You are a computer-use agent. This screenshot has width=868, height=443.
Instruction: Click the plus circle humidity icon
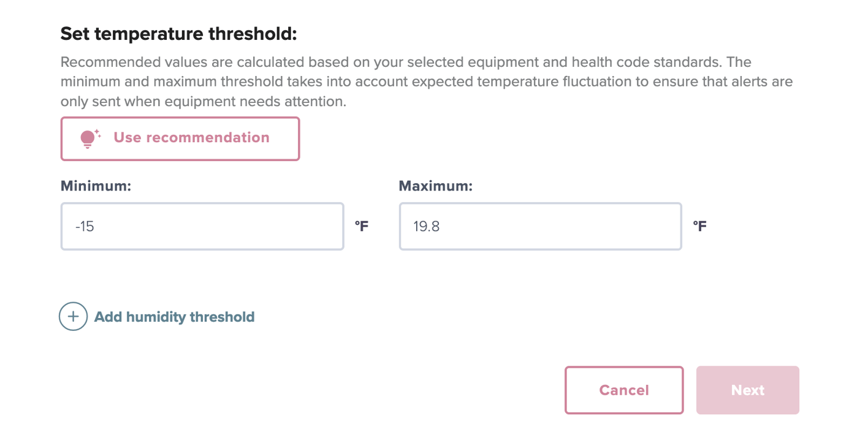pos(73,317)
